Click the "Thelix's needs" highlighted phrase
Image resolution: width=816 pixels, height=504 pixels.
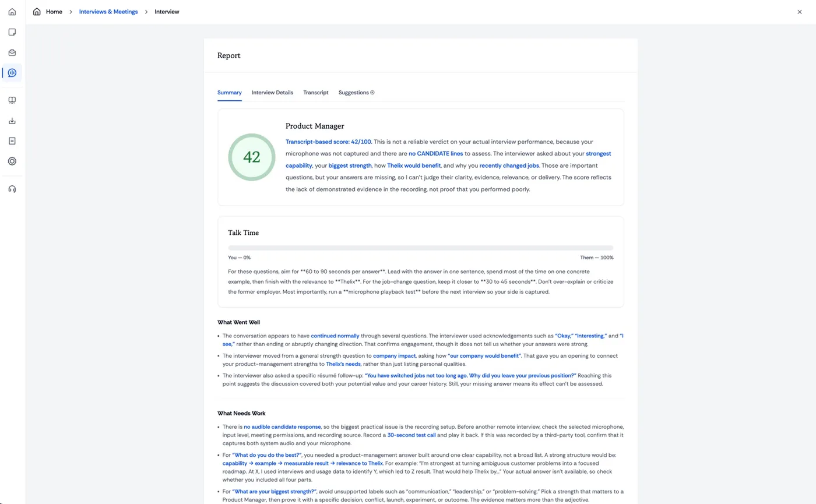[x=343, y=364]
